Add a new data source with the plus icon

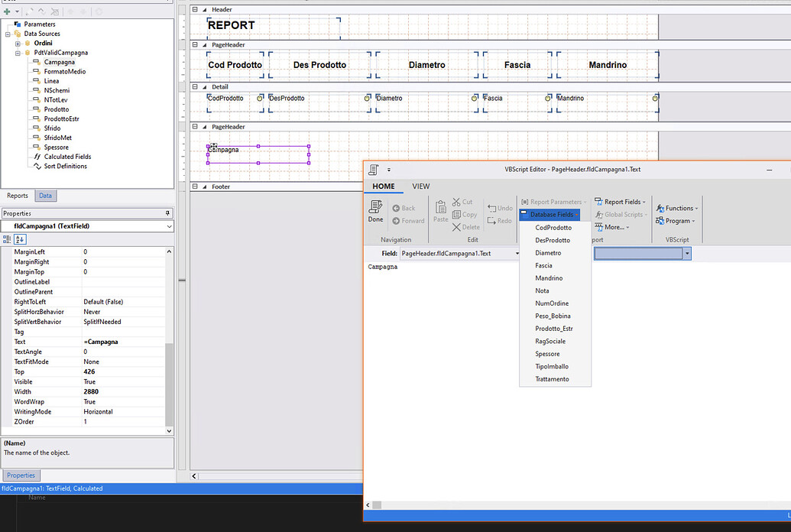tap(6, 11)
